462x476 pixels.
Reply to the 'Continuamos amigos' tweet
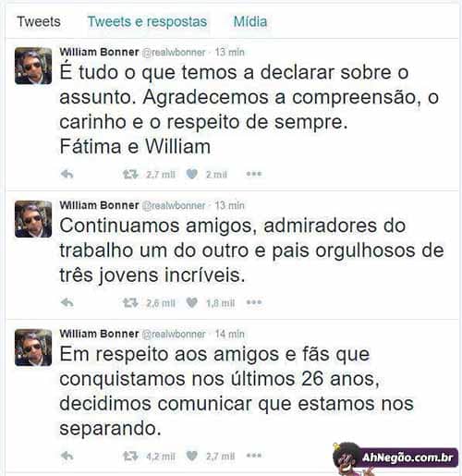point(67,303)
